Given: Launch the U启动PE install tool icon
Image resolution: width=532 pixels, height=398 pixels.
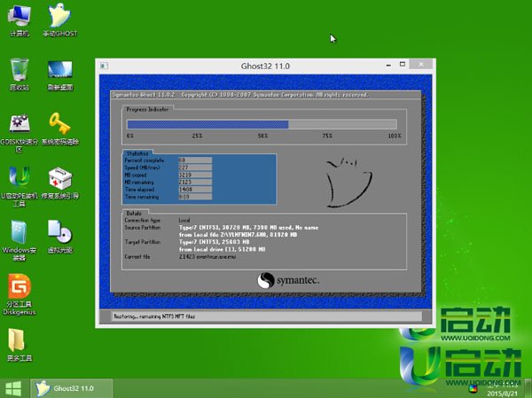Looking at the screenshot, I should click(x=19, y=186).
